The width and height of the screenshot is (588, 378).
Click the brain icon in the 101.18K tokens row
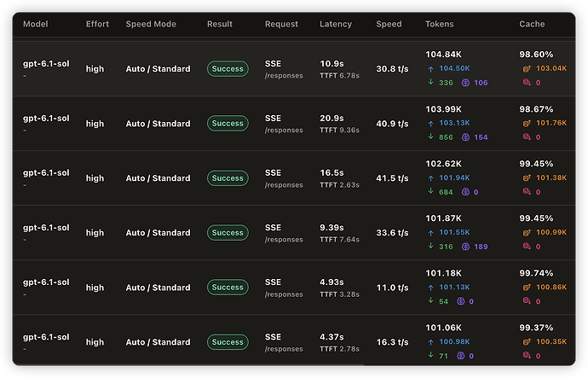(x=460, y=301)
